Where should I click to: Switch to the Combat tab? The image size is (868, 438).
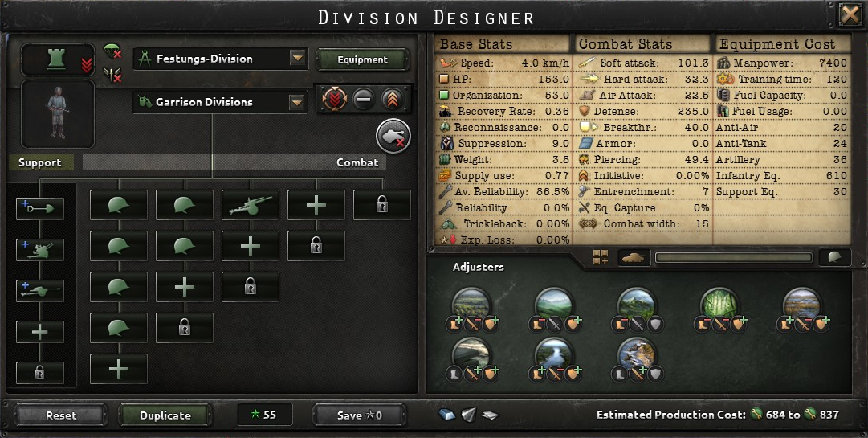[x=357, y=162]
